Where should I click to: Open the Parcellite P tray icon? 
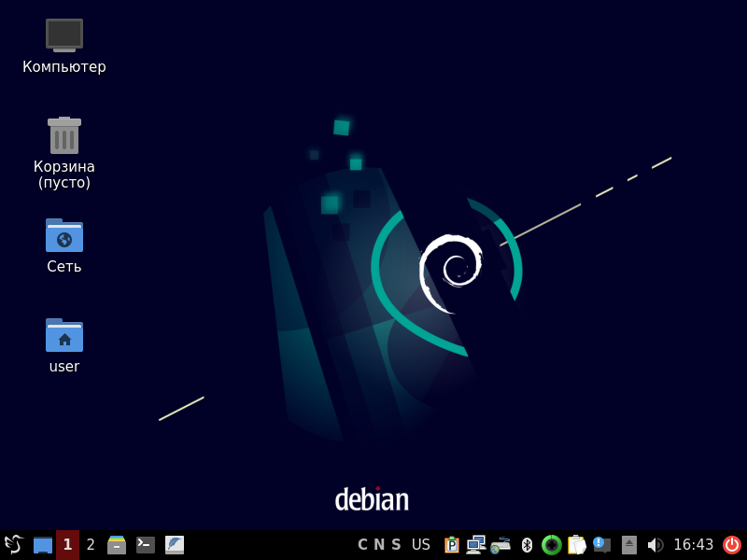452,545
